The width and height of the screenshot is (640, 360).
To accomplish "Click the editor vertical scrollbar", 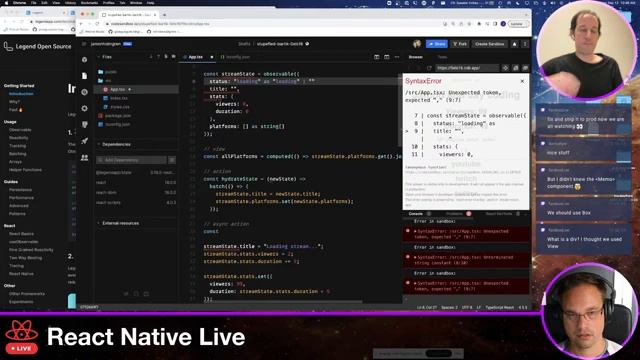I will click(400, 110).
